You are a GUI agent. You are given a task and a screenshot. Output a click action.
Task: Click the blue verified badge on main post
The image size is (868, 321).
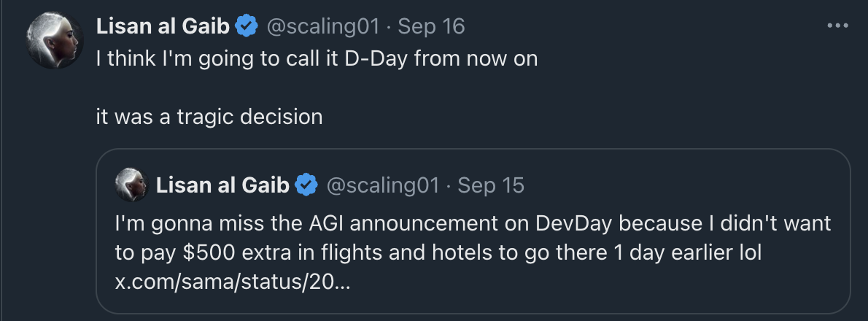click(x=247, y=26)
